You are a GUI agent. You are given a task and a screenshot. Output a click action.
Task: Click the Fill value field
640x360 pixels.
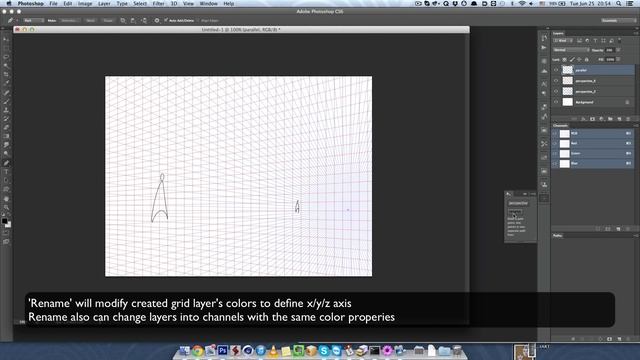coord(610,60)
